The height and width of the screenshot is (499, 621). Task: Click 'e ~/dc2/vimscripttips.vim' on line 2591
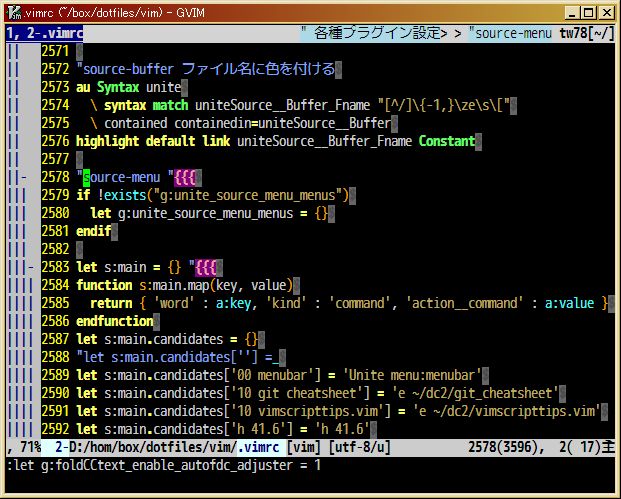[507, 411]
